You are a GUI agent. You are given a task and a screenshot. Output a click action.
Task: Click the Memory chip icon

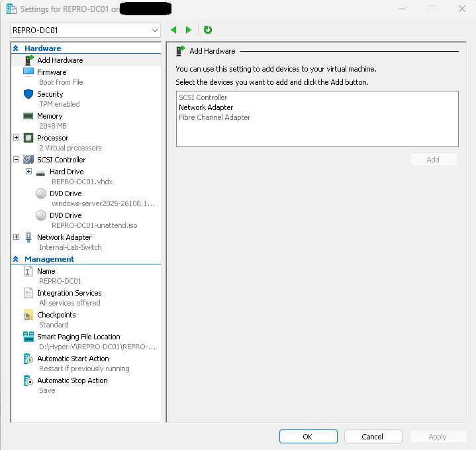[x=28, y=116]
